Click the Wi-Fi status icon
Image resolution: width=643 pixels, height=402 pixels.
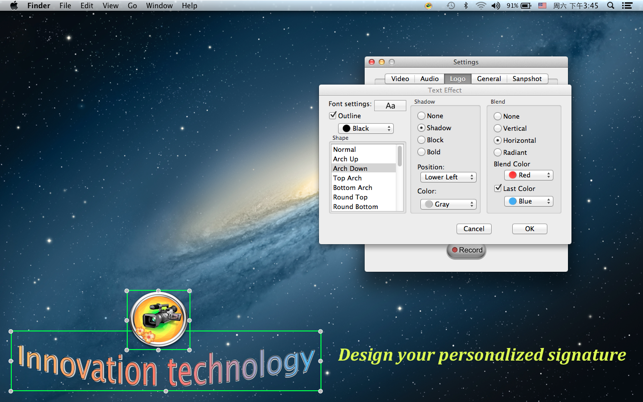pyautogui.click(x=481, y=5)
